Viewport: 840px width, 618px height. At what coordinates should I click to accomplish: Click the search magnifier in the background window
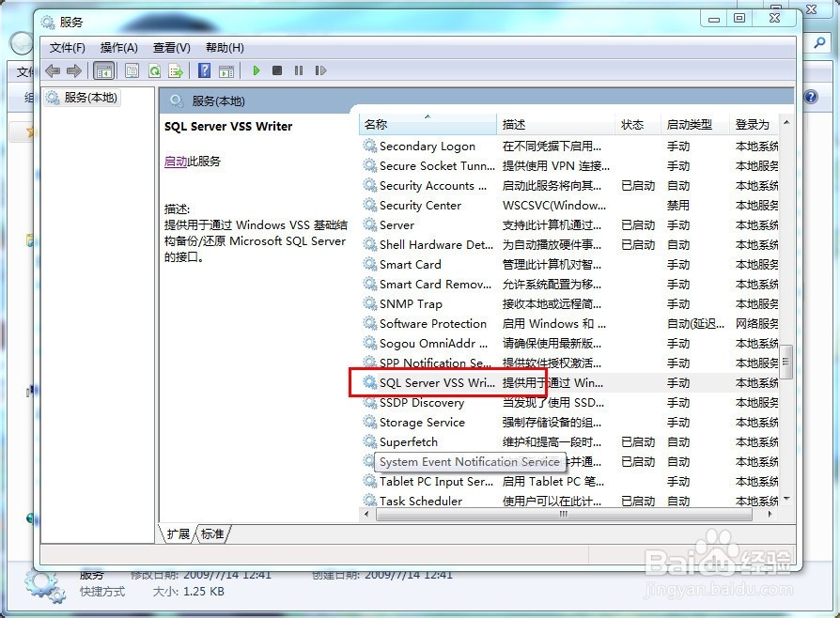pyautogui.click(x=819, y=42)
